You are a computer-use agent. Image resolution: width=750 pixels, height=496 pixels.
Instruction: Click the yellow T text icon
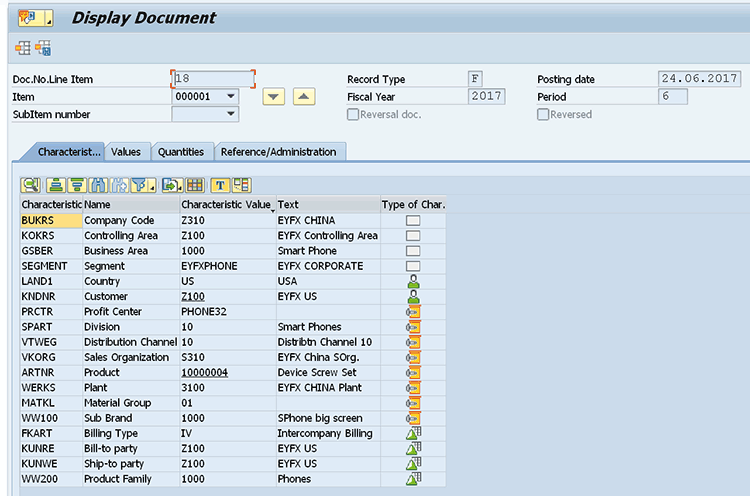click(220, 185)
